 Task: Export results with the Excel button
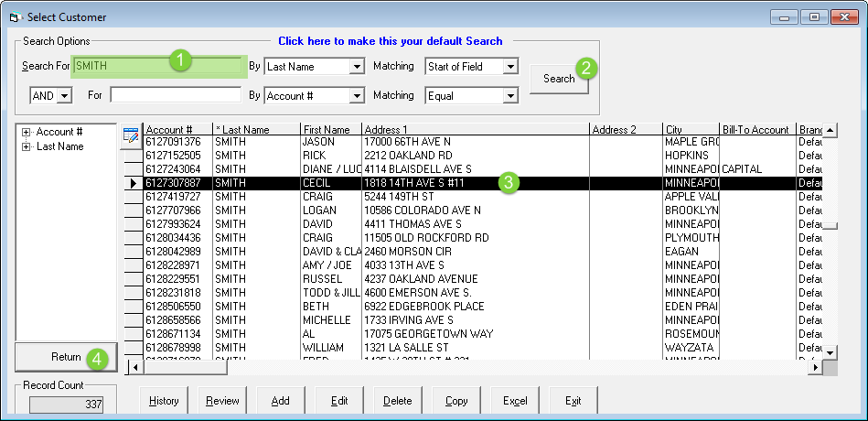[x=515, y=401]
